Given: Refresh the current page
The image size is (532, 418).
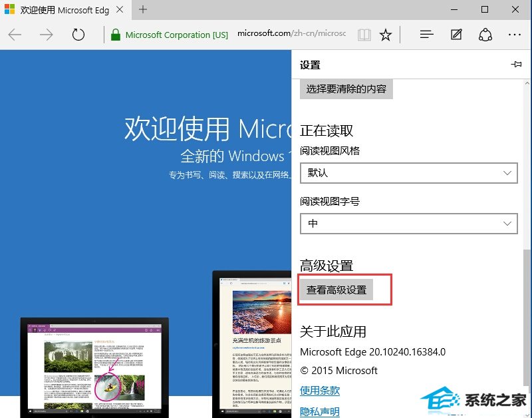Looking at the screenshot, I should (x=78, y=35).
